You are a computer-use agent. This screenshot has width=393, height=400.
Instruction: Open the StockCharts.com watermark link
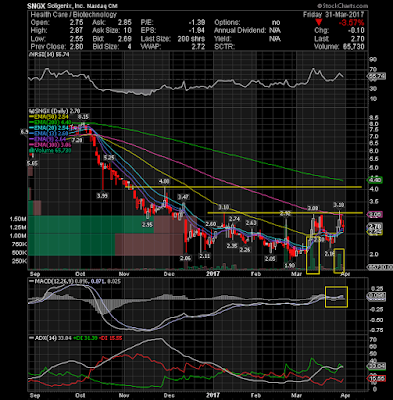[x=342, y=6]
